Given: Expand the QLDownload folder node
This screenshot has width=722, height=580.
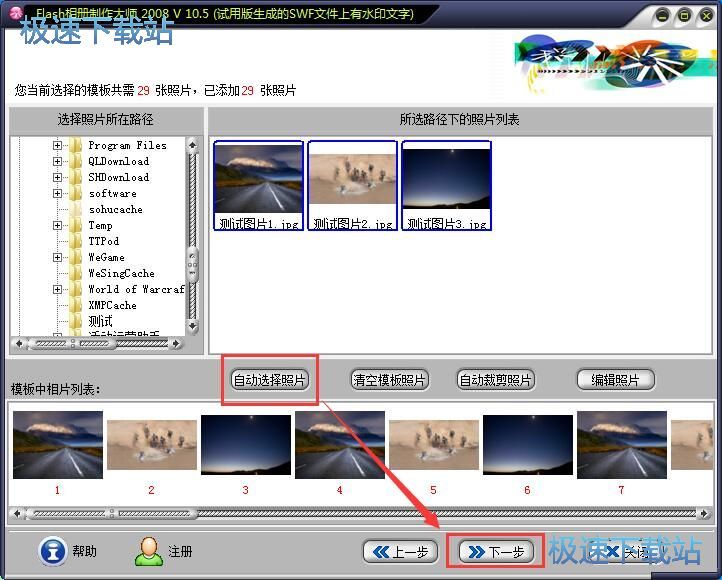Looking at the screenshot, I should [57, 162].
